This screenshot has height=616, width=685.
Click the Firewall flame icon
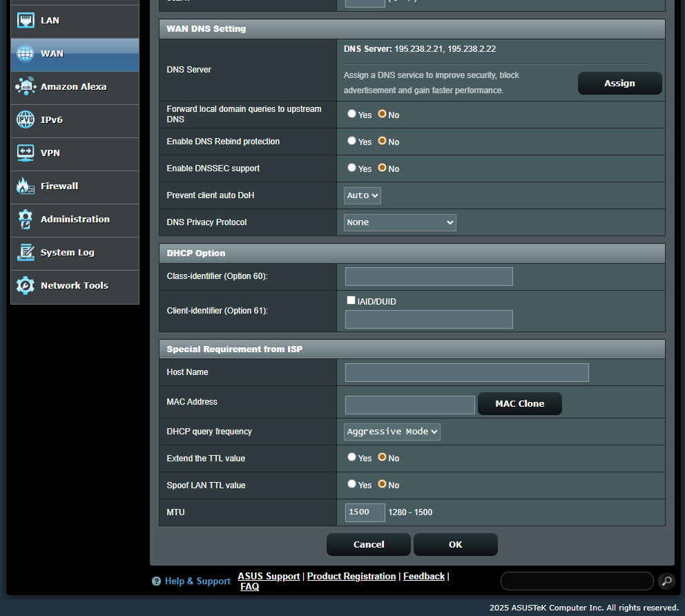(26, 186)
